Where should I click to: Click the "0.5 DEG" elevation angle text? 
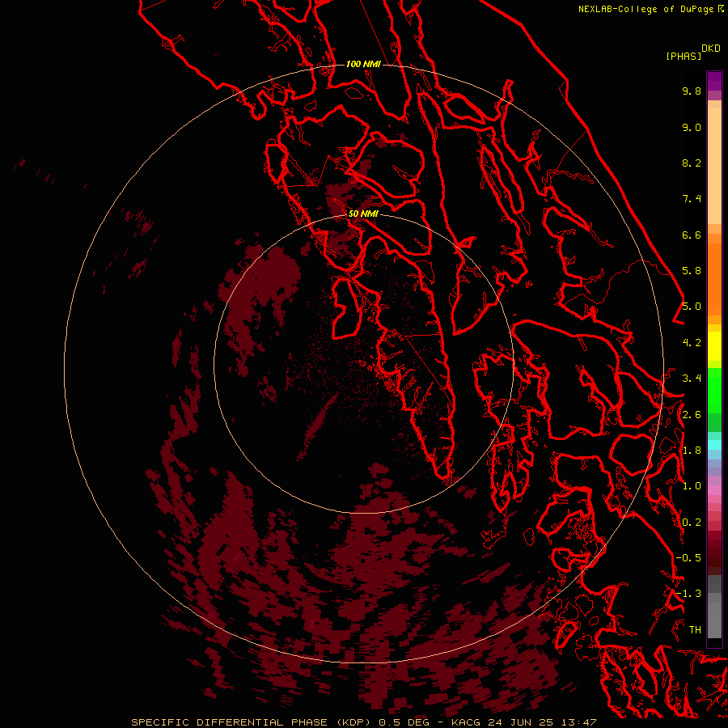pyautogui.click(x=404, y=722)
